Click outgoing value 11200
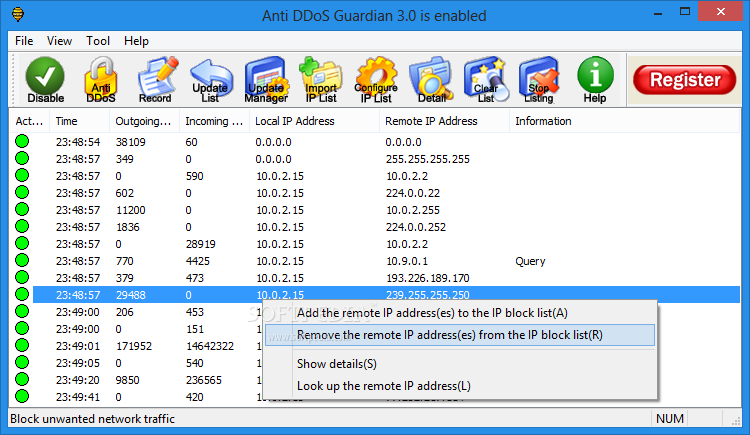750x435 pixels. tap(131, 210)
